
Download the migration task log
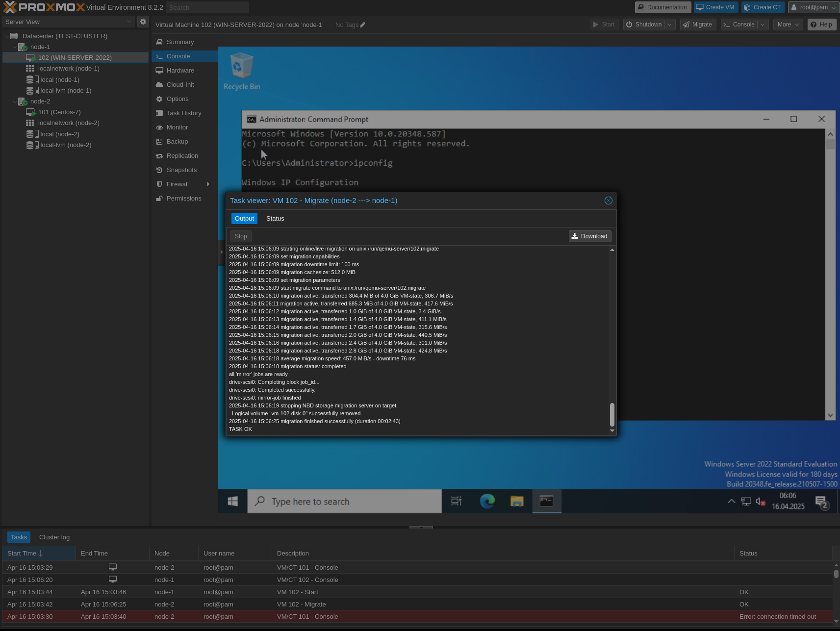589,236
